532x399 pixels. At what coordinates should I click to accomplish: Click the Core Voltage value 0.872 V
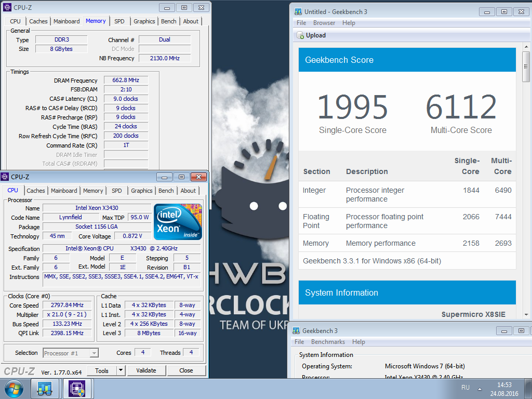coord(132,236)
